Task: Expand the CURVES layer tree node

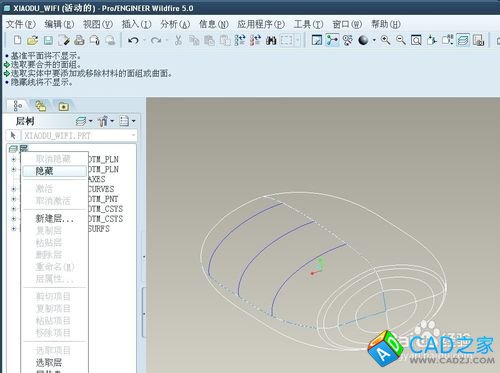Action: click(13, 189)
